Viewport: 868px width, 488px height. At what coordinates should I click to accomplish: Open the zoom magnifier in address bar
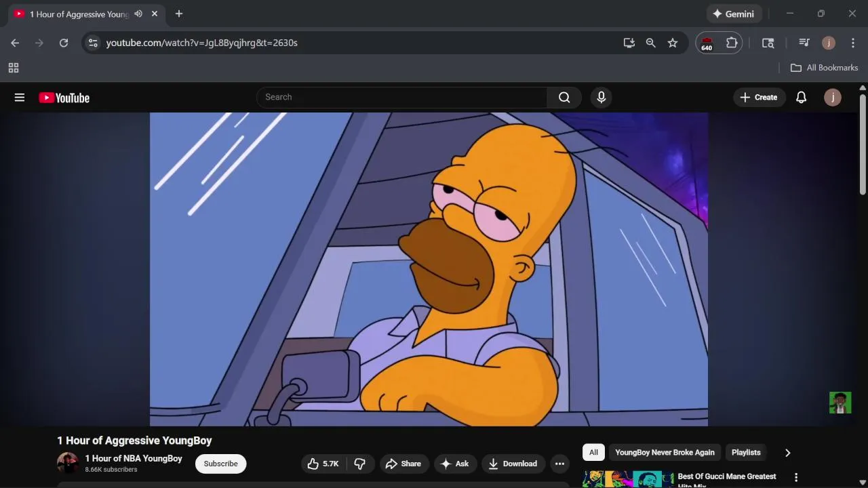651,43
